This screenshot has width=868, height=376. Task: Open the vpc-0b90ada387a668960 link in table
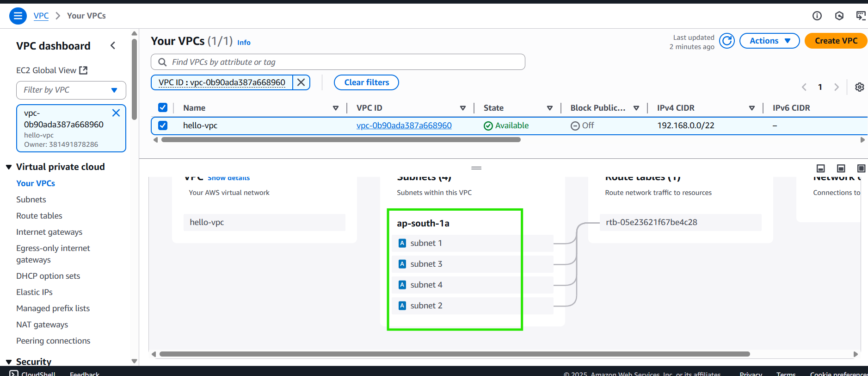pos(404,125)
